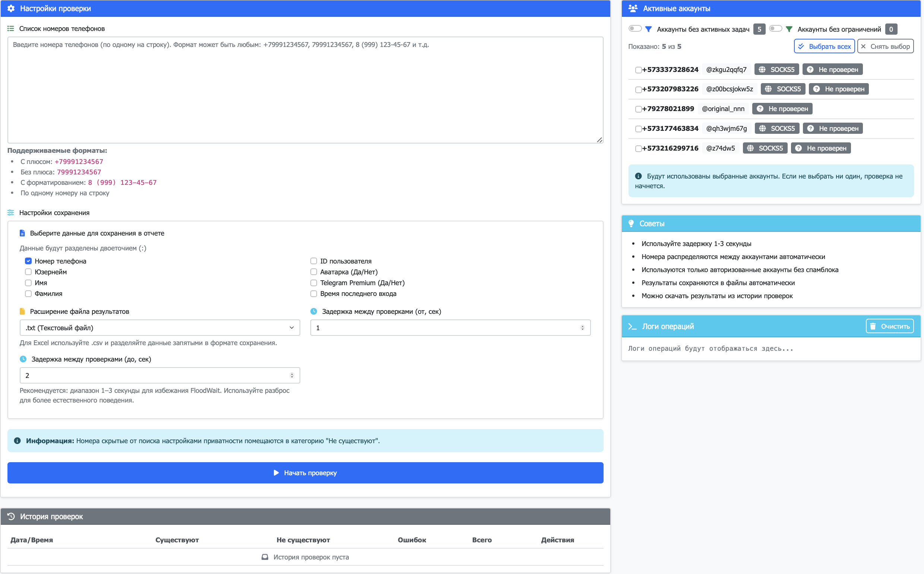Check the Telegram Premium (Да/Нет) option

pos(314,283)
